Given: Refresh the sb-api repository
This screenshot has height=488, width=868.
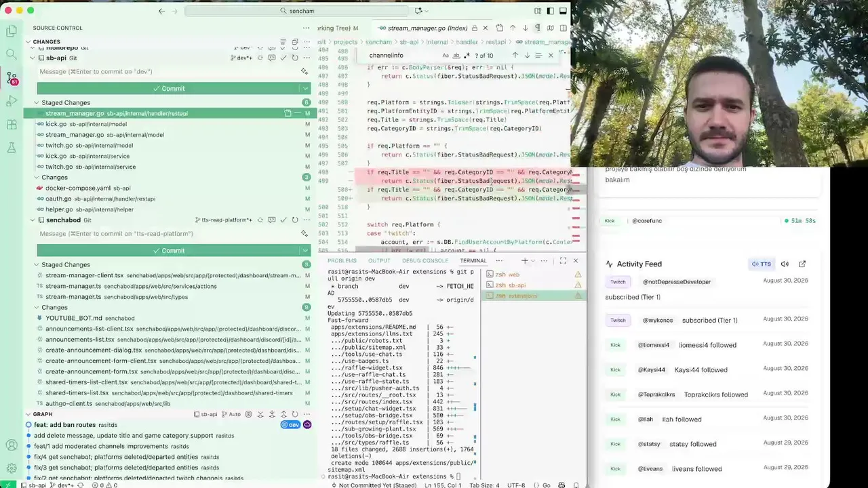Looking at the screenshot, I should [x=295, y=58].
